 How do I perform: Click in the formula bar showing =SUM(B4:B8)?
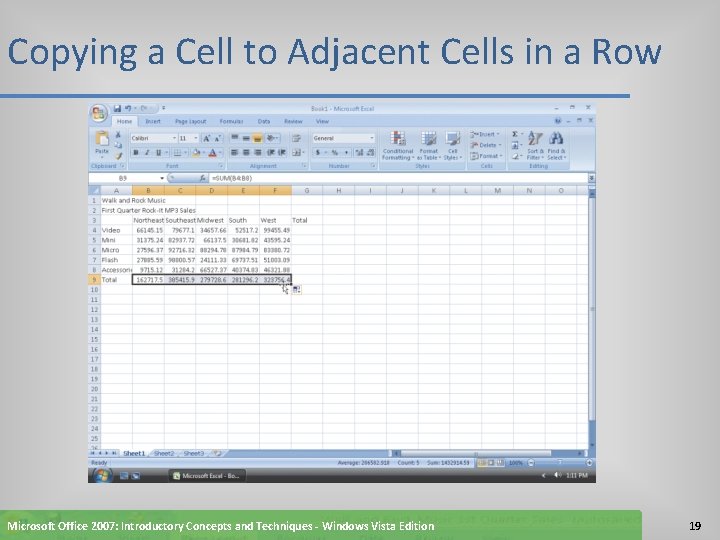click(x=398, y=178)
